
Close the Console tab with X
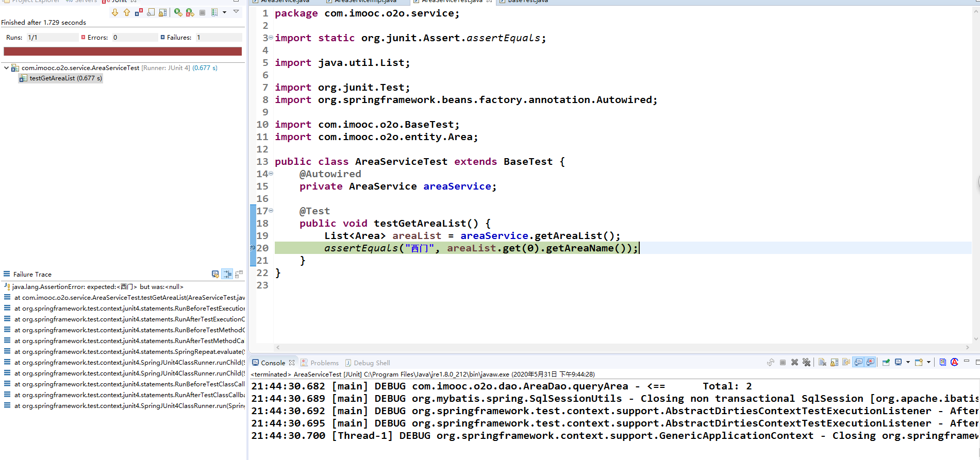[x=292, y=363]
